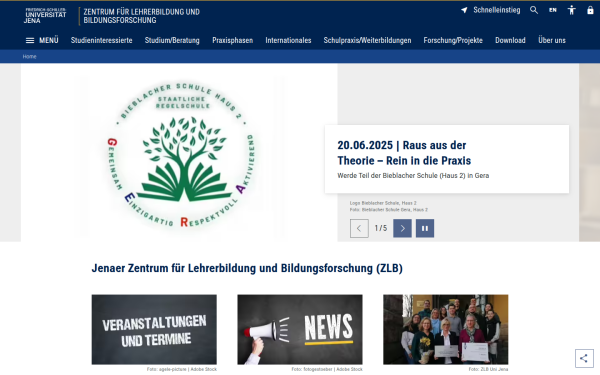Image resolution: width=600 pixels, height=375 pixels.
Task: Open the Schulpraxis/Weiterbildungen menu
Action: point(367,40)
